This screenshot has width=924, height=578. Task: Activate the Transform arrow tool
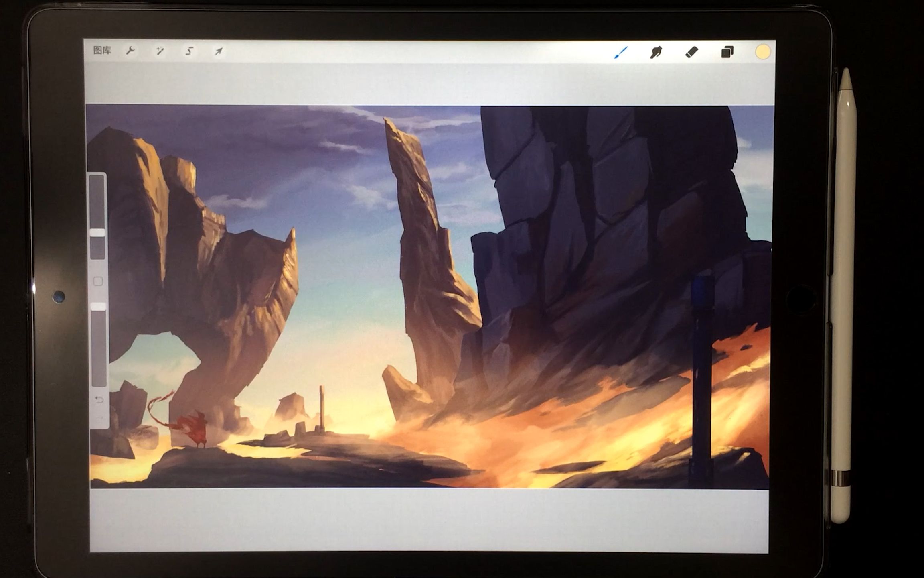(x=219, y=51)
